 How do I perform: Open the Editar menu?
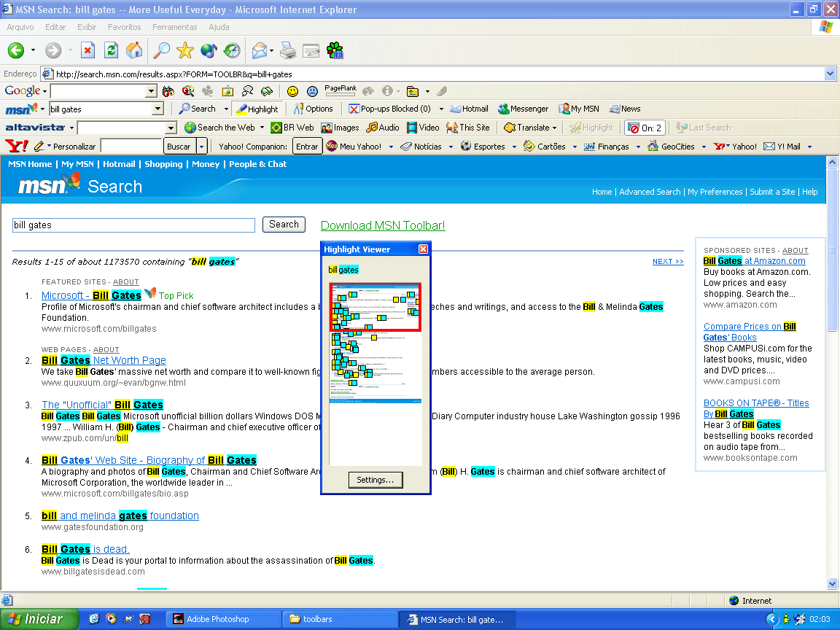(55, 27)
